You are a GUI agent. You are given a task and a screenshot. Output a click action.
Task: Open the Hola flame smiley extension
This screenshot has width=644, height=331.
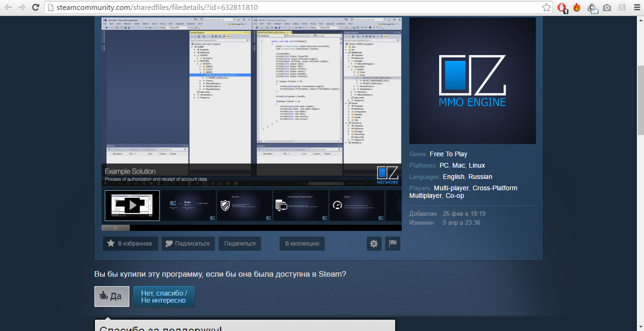click(x=576, y=8)
